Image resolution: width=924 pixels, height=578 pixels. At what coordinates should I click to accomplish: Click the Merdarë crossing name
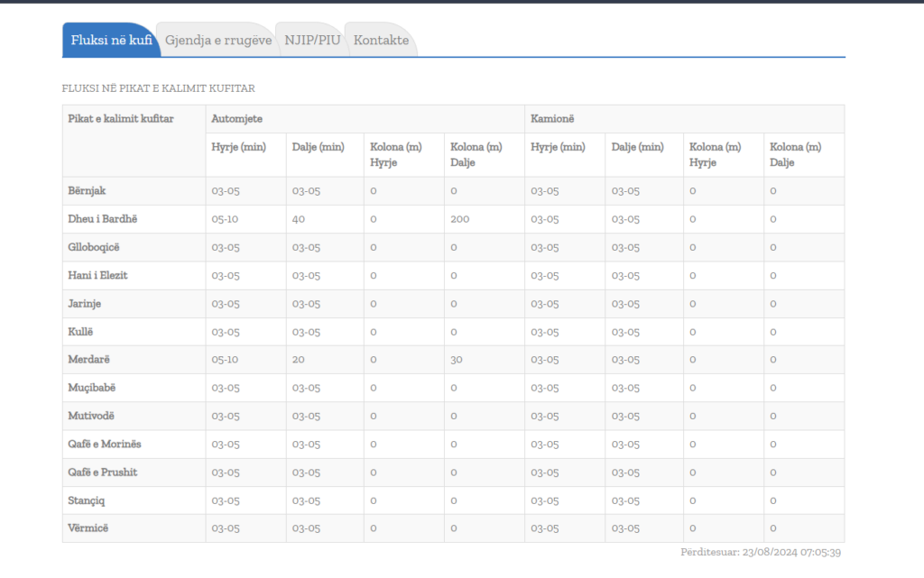click(89, 360)
